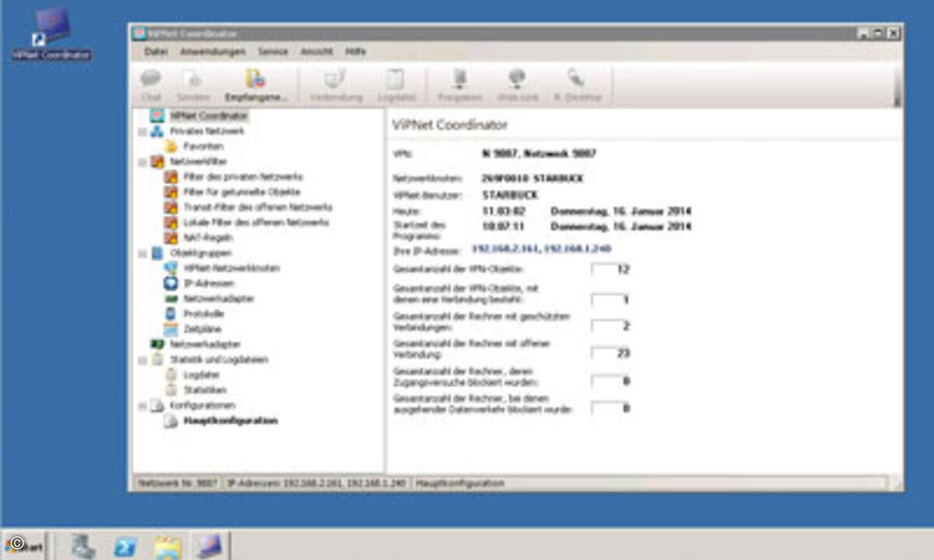The height and width of the screenshot is (560, 934).
Task: Open the Web-Link toolbar button
Action: coord(518,86)
